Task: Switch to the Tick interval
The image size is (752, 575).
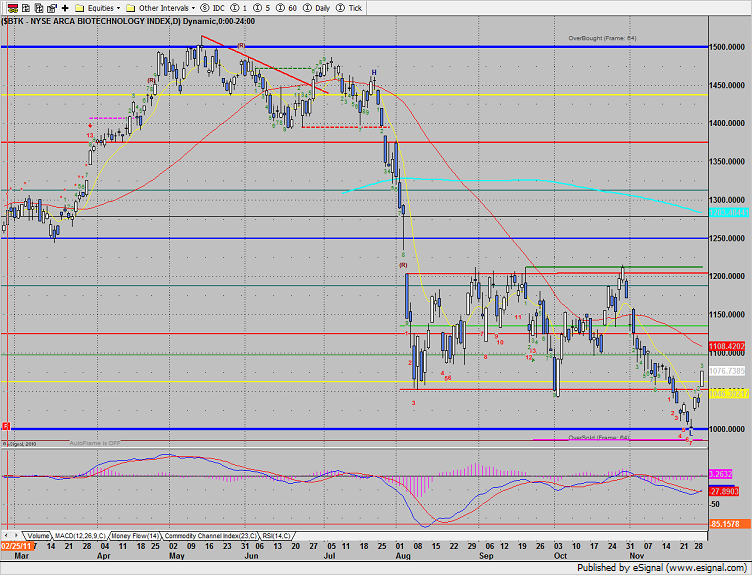Action: coord(349,8)
